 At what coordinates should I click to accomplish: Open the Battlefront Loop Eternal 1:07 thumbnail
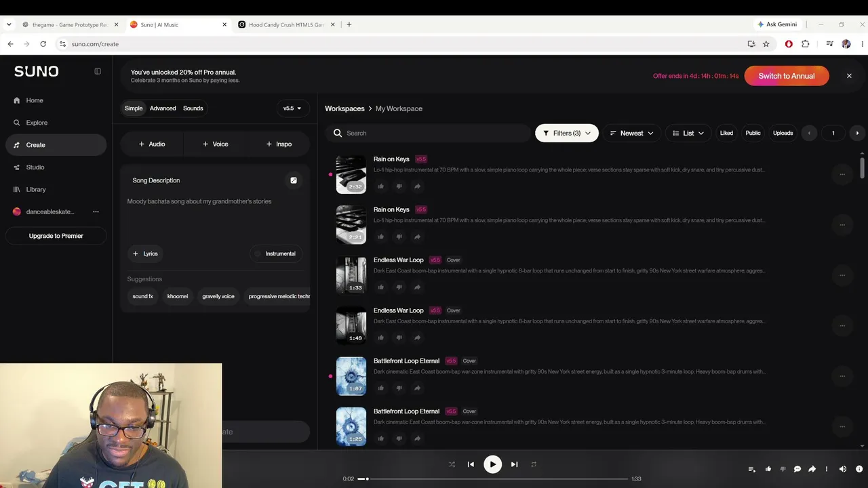click(351, 376)
